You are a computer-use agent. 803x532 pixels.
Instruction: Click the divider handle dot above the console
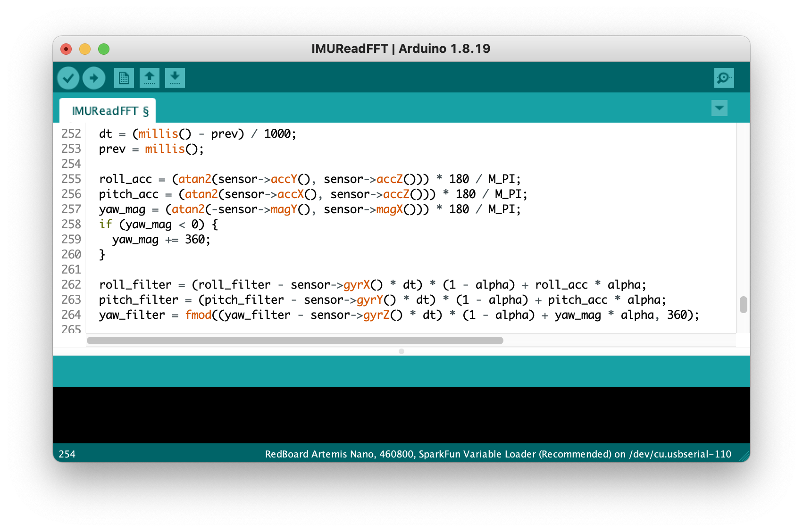click(401, 351)
